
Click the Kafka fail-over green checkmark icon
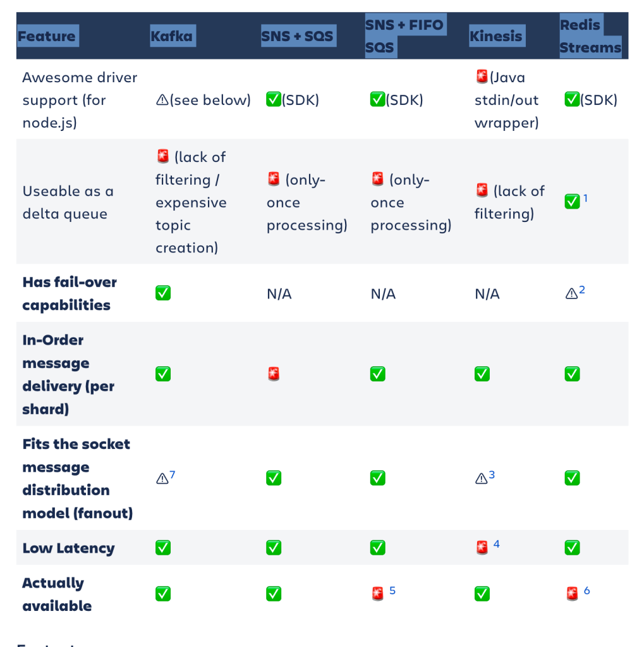163,293
